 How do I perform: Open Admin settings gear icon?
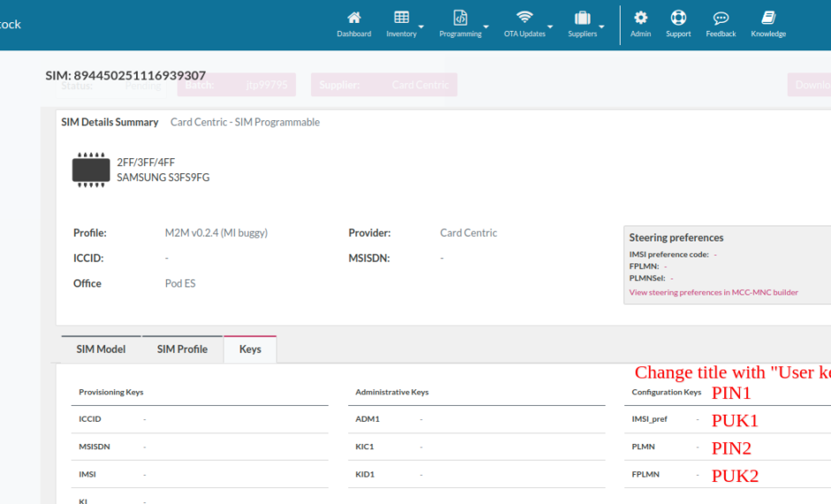point(641,18)
